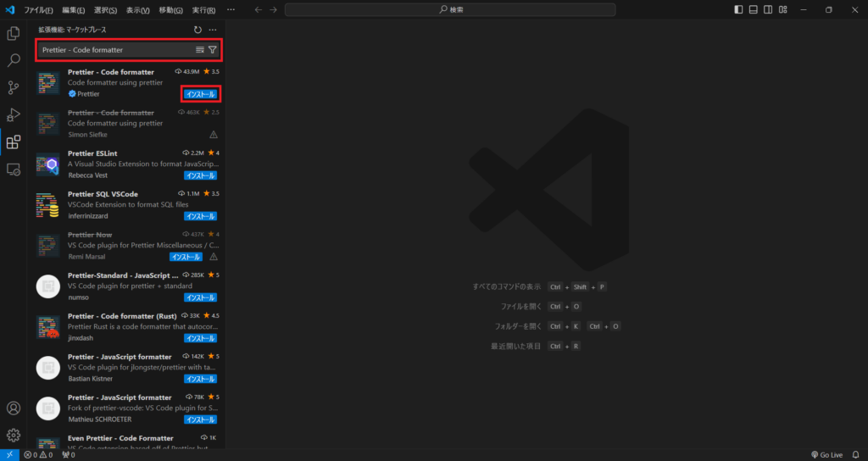Image resolution: width=868 pixels, height=461 pixels.
Task: Toggle the bottom panel layout button
Action: [x=753, y=9]
